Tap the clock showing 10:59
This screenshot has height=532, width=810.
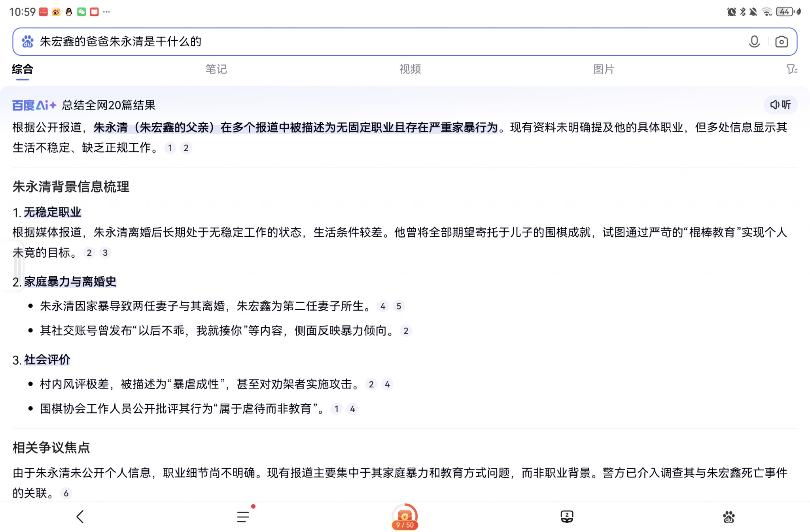[x=23, y=12]
